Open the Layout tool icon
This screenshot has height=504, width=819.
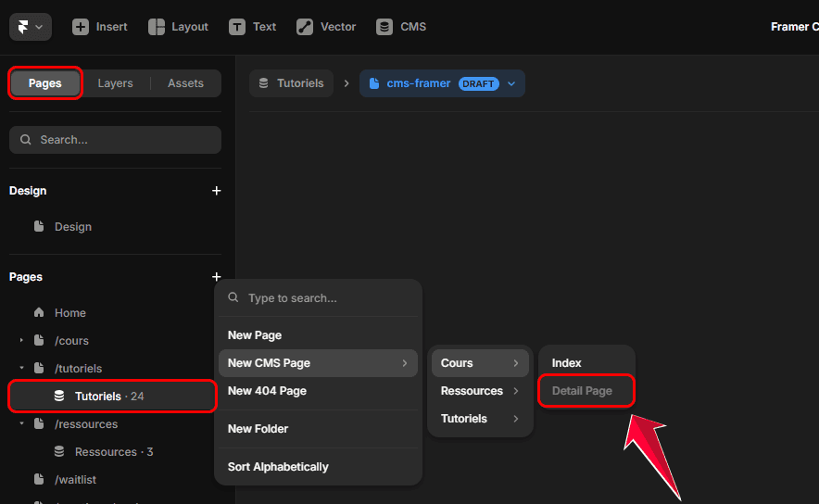(157, 27)
